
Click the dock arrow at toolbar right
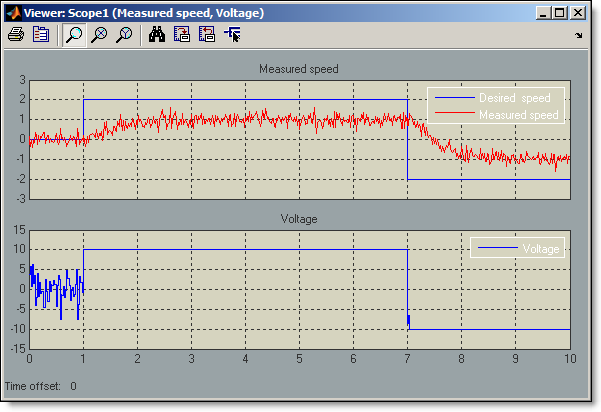(579, 35)
